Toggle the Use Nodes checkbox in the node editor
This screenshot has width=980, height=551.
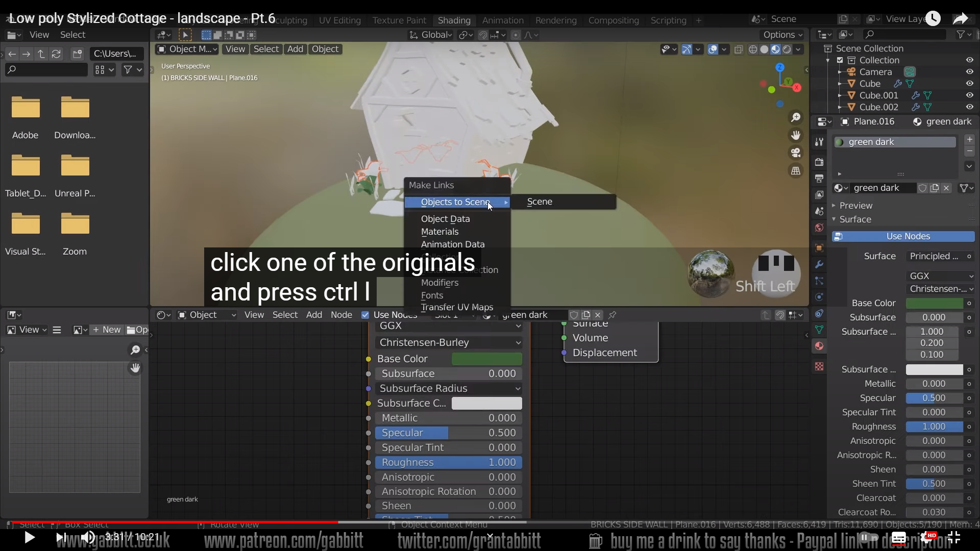pos(365,315)
